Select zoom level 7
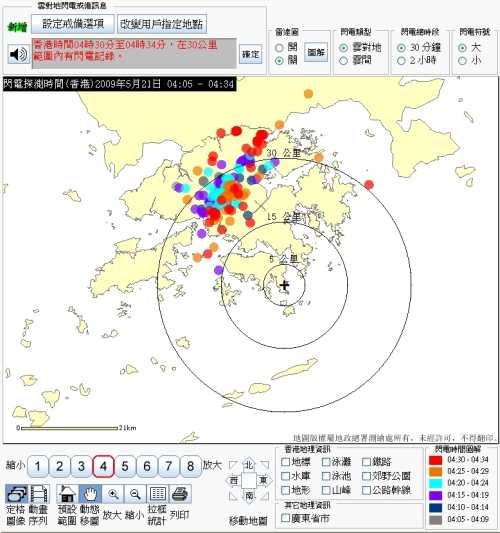Image resolution: width=500 pixels, height=533 pixels. [169, 466]
